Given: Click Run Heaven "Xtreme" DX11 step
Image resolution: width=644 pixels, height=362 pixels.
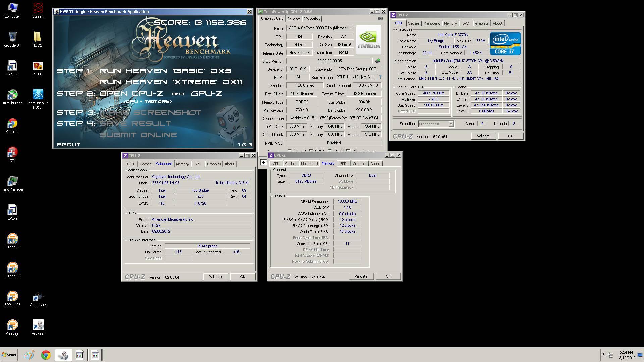Looking at the screenshot, I should click(171, 82).
